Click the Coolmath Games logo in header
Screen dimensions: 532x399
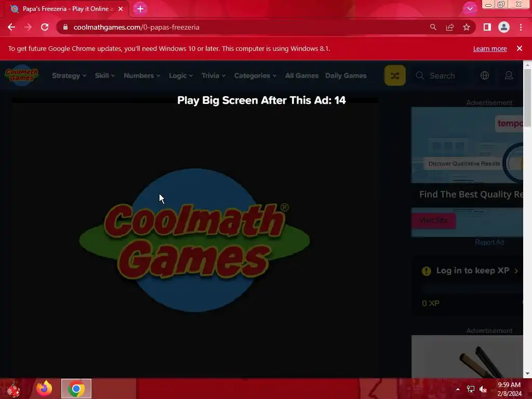click(x=22, y=75)
